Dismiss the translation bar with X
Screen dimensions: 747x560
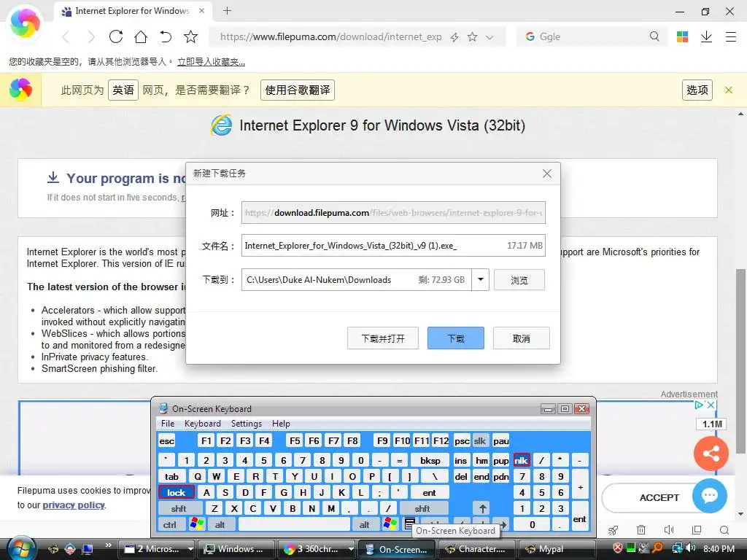click(729, 90)
